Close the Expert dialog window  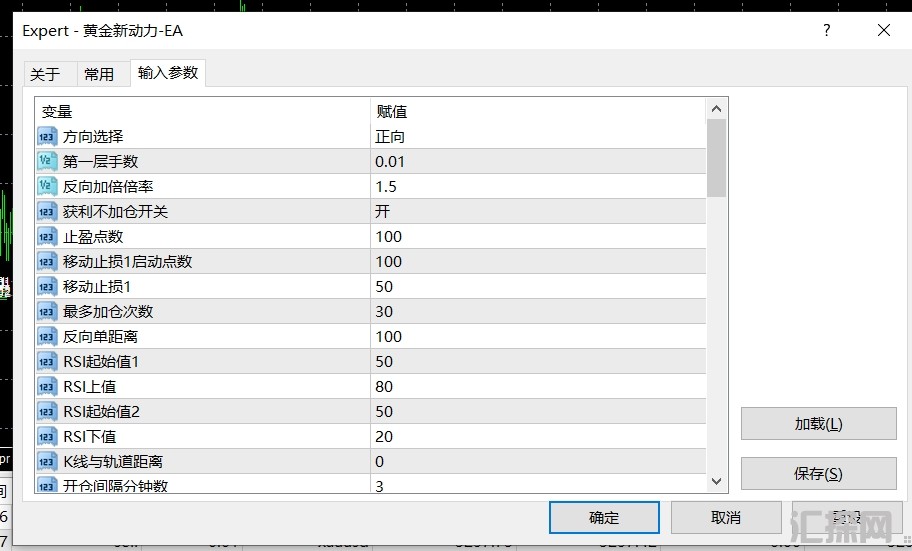tap(884, 30)
